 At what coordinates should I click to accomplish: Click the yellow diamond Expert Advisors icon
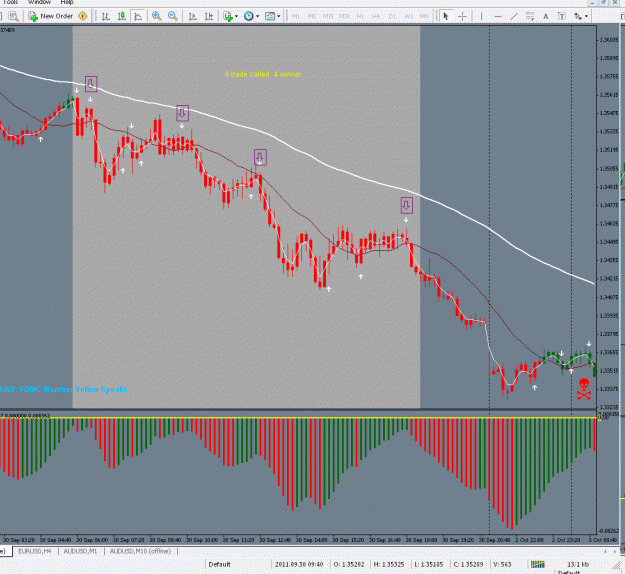pyautogui.click(x=83, y=16)
